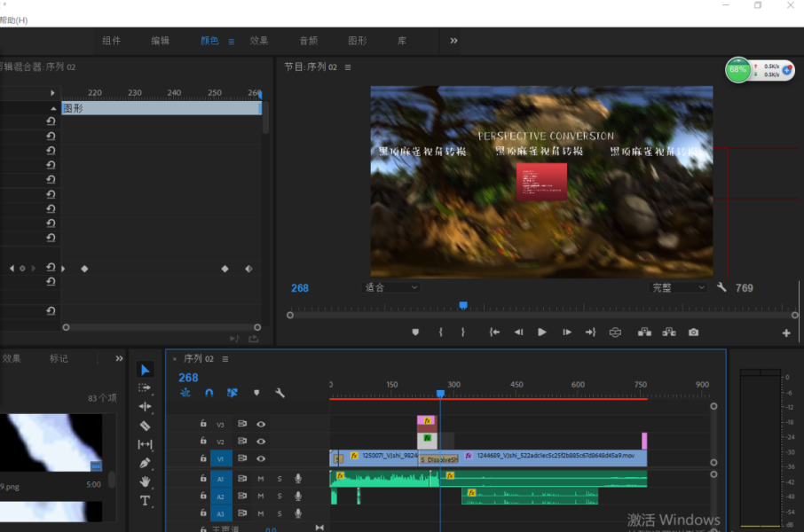The width and height of the screenshot is (804, 532).
Task: Expand the workspace overflow chevron
Action: (x=453, y=41)
